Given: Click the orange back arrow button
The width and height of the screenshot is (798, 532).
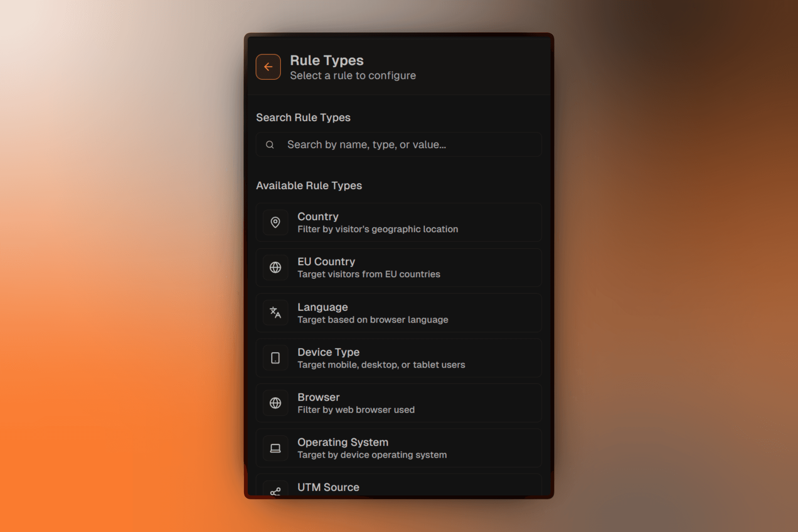Looking at the screenshot, I should 268,66.
